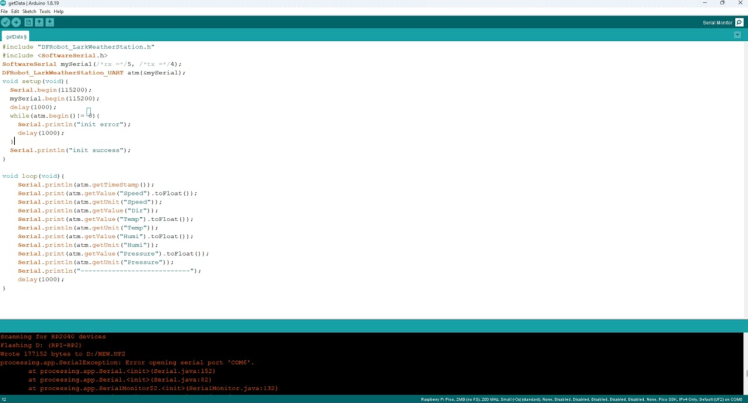The width and height of the screenshot is (748, 403).
Task: Open the Edit menu
Action: pyautogui.click(x=15, y=11)
